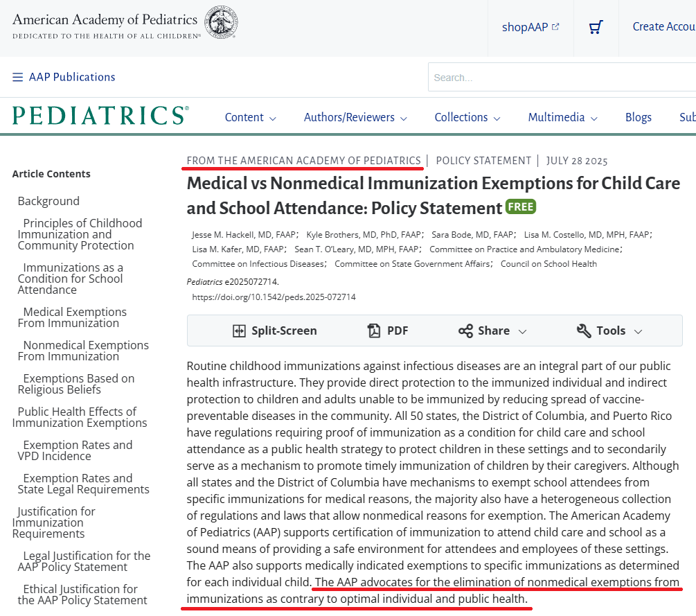The image size is (696, 616).
Task: Click the shopAAP external link icon
Action: coord(554,26)
